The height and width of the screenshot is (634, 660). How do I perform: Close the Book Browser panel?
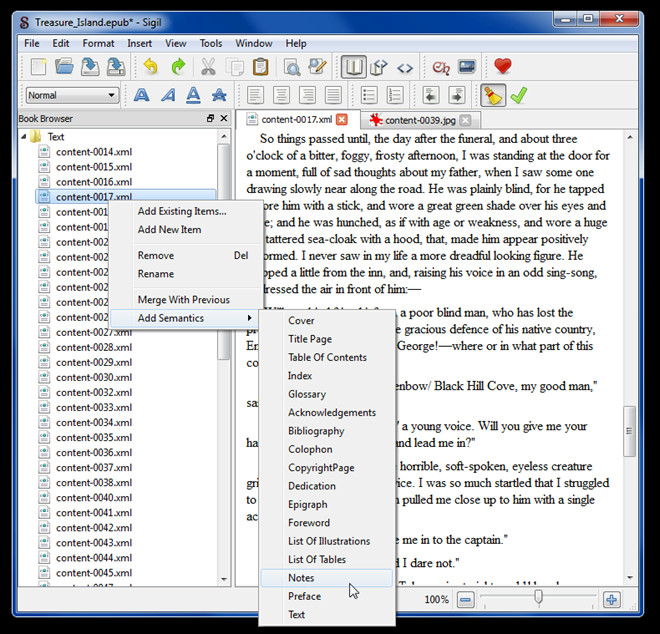point(224,118)
